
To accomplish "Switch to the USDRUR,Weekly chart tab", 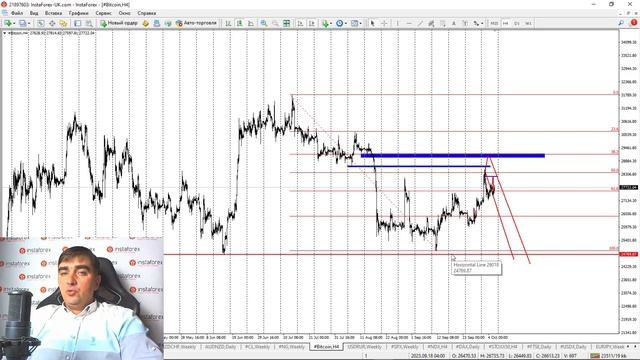I will pos(364,347).
